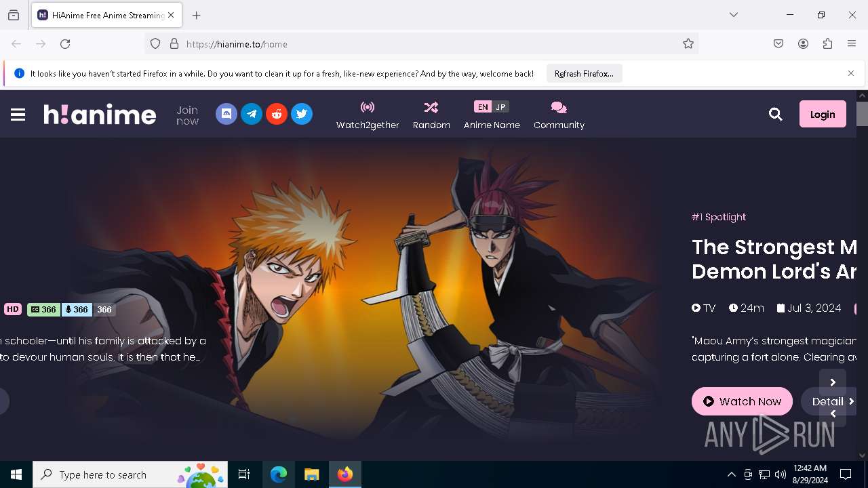Image resolution: width=868 pixels, height=488 pixels.
Task: Click Refresh Firefox button
Action: pos(584,73)
